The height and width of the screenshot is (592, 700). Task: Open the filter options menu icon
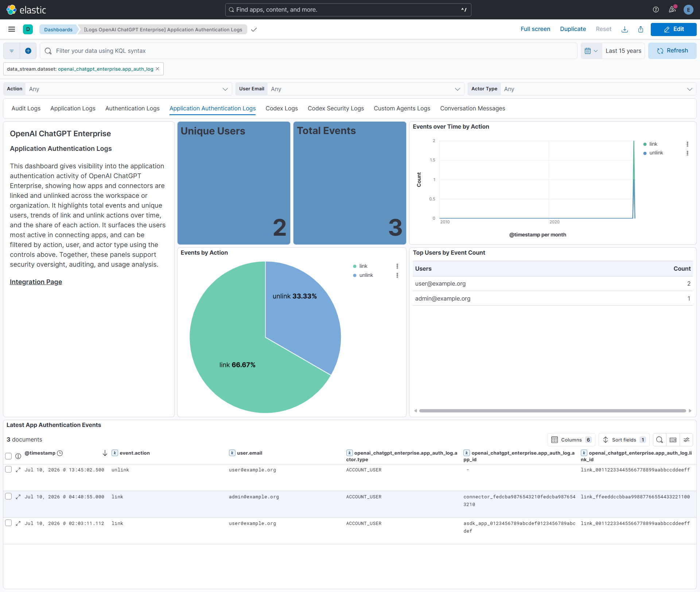pos(12,51)
